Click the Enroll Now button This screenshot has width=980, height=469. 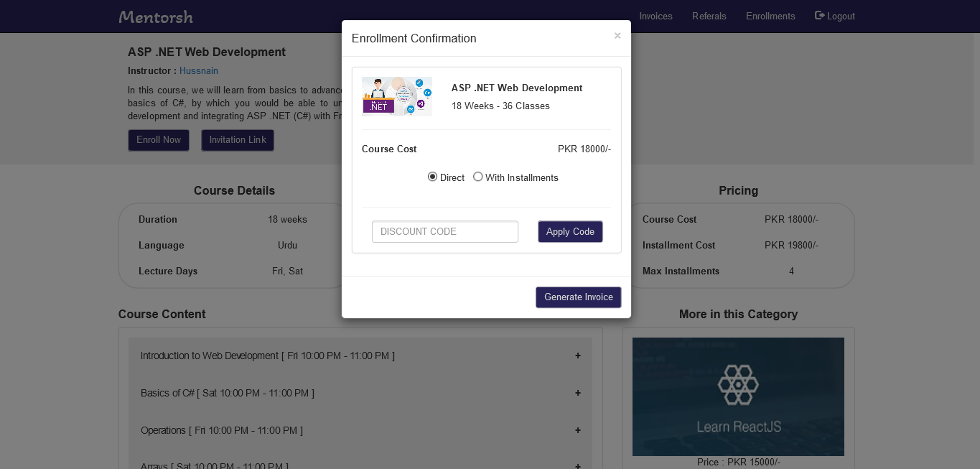pyautogui.click(x=159, y=140)
